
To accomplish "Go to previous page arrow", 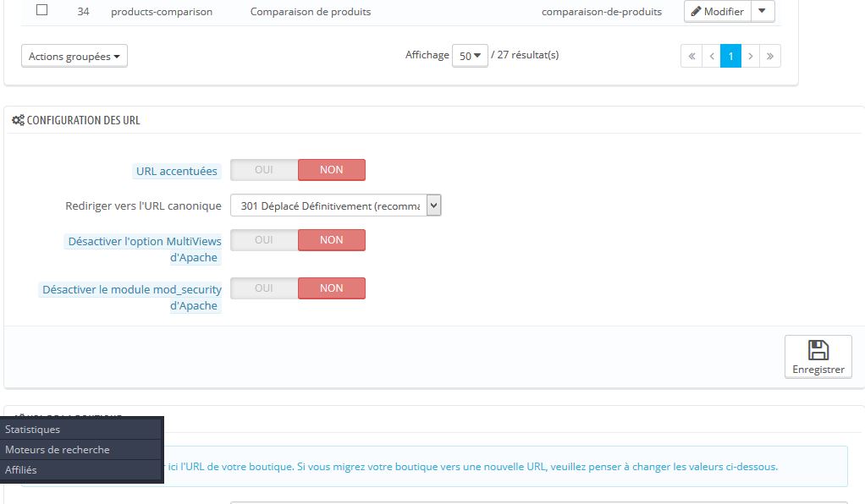I will click(x=712, y=57).
